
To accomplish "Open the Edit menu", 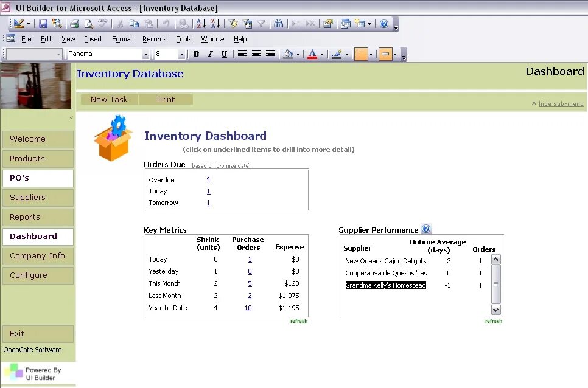I will click(x=46, y=39).
